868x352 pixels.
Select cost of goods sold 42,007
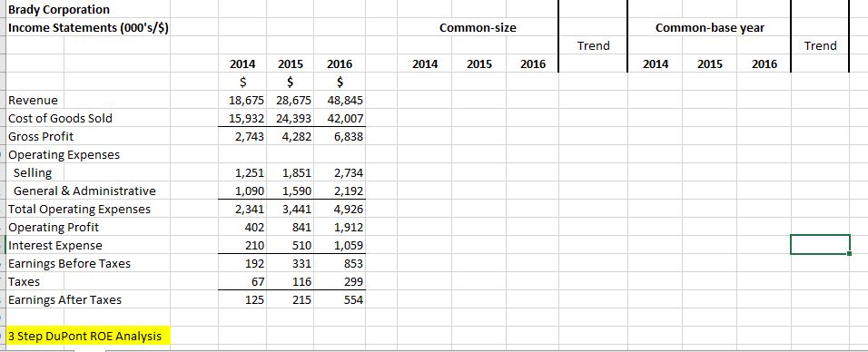click(x=344, y=118)
